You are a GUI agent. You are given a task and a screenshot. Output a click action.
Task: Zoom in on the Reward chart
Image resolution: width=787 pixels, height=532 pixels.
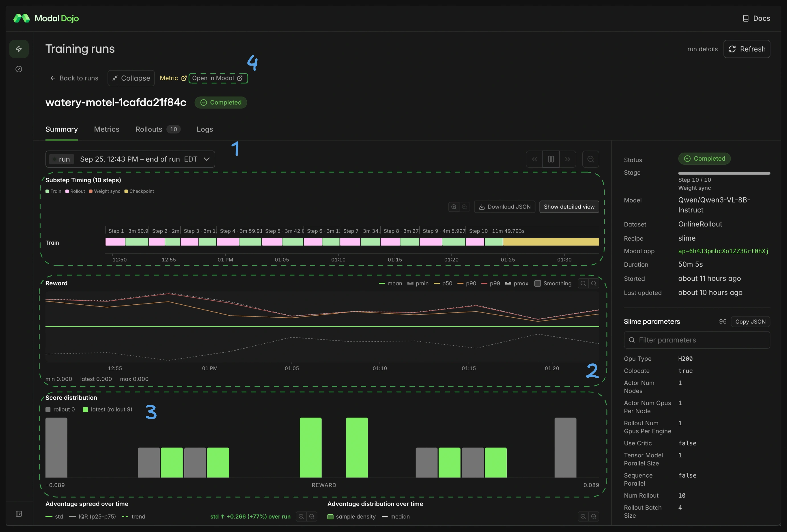tap(583, 283)
